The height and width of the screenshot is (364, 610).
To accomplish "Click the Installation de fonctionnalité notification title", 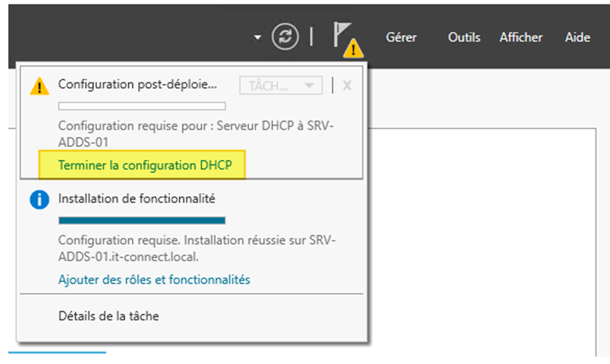I will [x=137, y=199].
